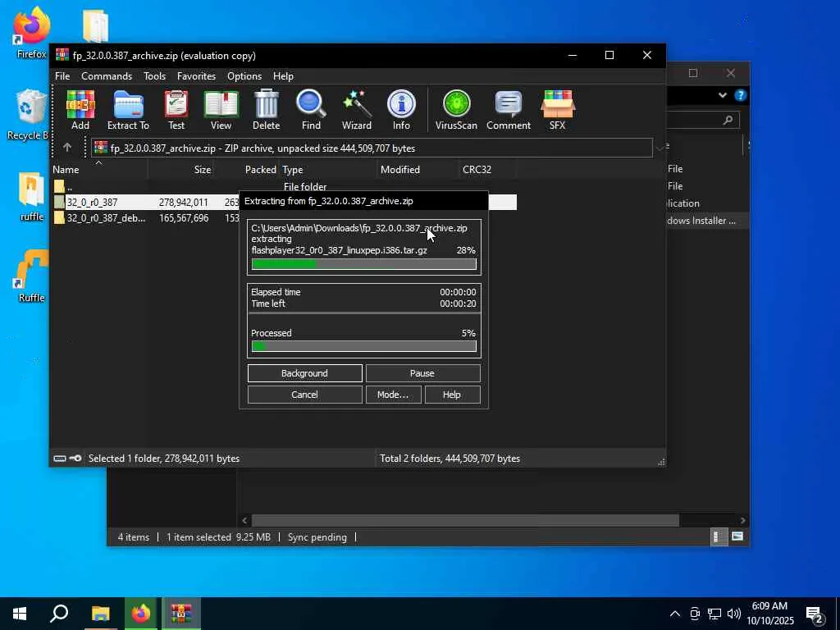Click the key password icon in status bar
This screenshot has height=630, width=840.
click(x=75, y=459)
